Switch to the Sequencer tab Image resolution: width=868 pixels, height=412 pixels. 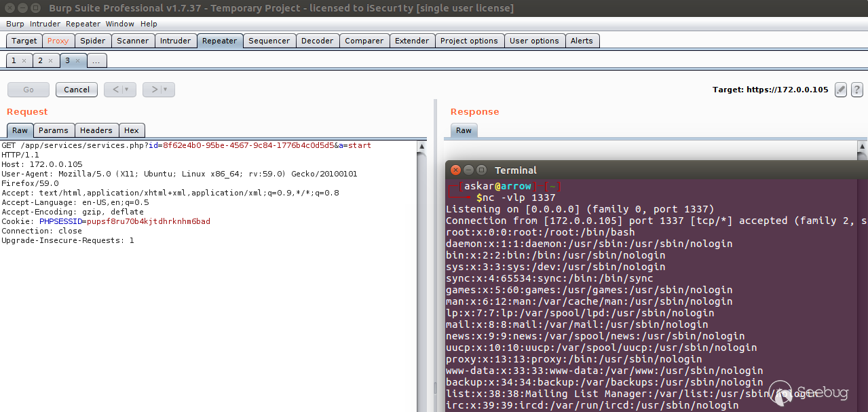coord(269,41)
